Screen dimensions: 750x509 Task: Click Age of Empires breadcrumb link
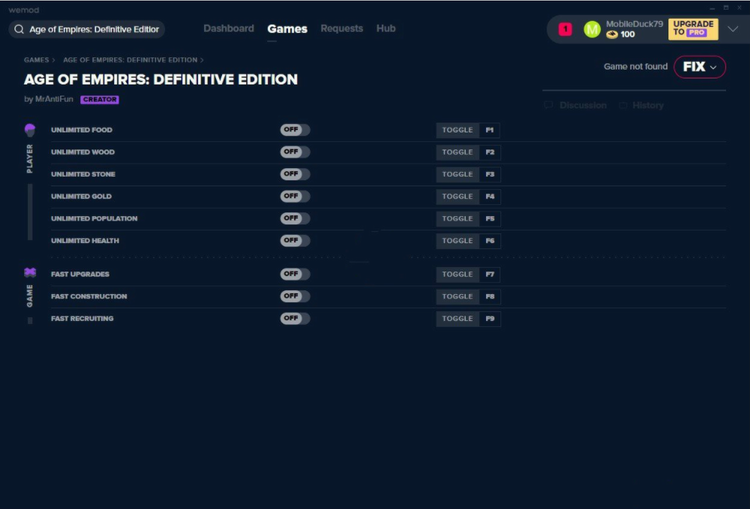pyautogui.click(x=130, y=60)
